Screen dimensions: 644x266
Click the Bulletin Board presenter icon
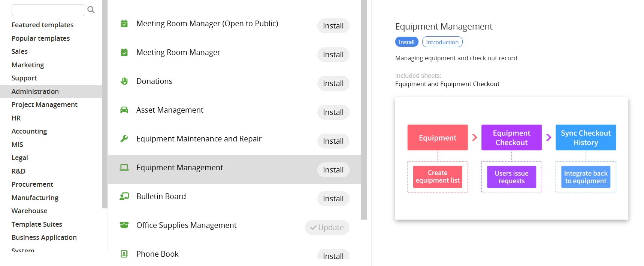click(124, 196)
